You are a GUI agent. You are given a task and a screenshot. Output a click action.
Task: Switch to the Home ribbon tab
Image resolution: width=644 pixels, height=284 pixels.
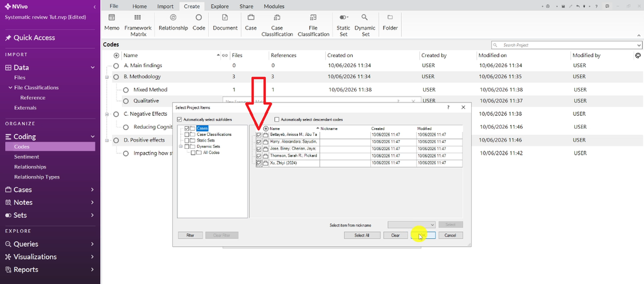[140, 6]
